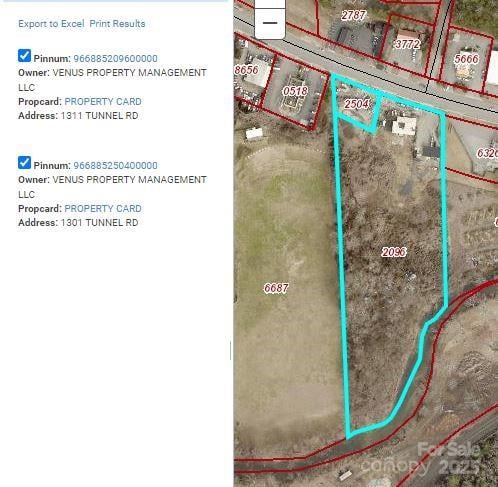Select parcel labeled 2787 on map

354,15
